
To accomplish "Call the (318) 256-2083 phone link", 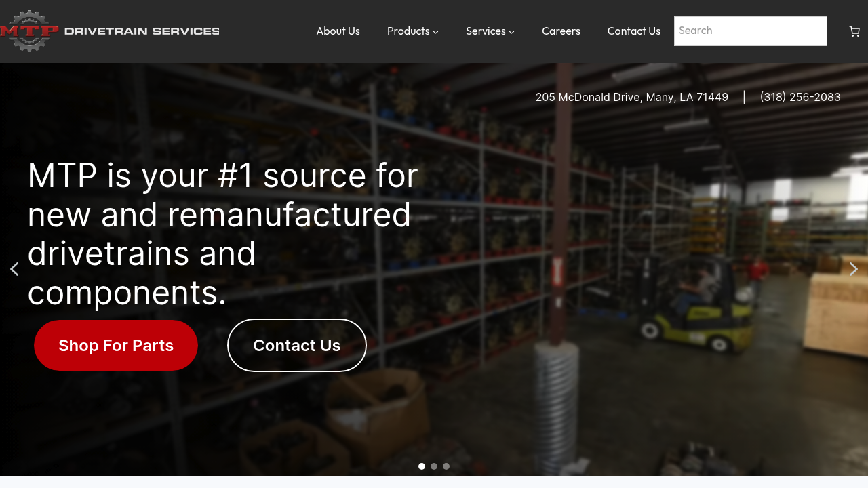I will (x=800, y=97).
